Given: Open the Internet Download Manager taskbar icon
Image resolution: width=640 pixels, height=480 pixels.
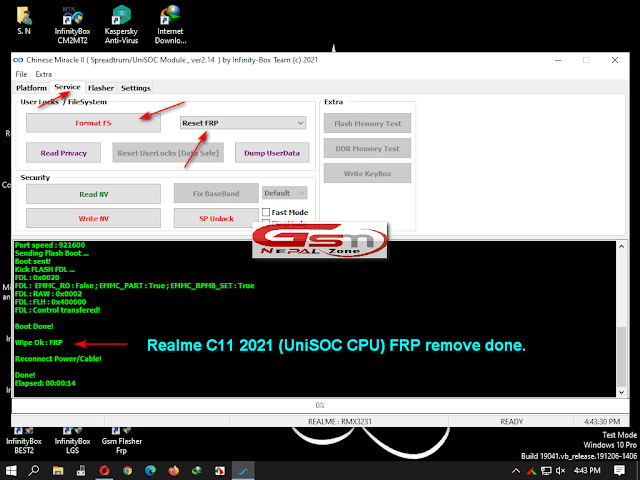Looking at the screenshot, I should click(197, 471).
